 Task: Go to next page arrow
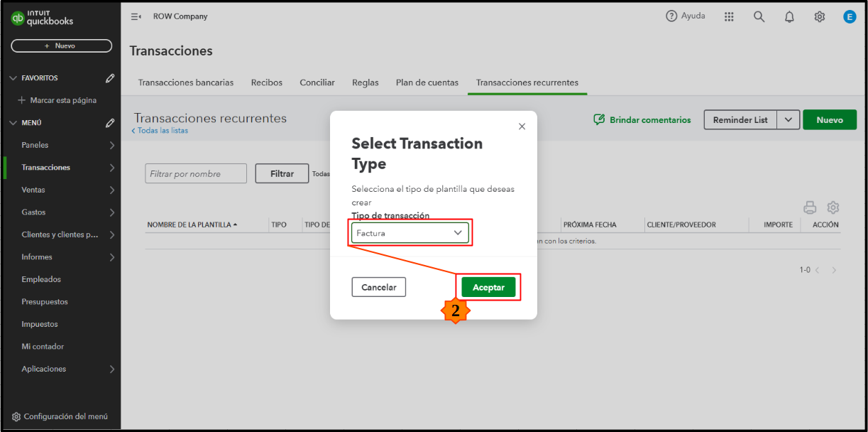tap(834, 271)
